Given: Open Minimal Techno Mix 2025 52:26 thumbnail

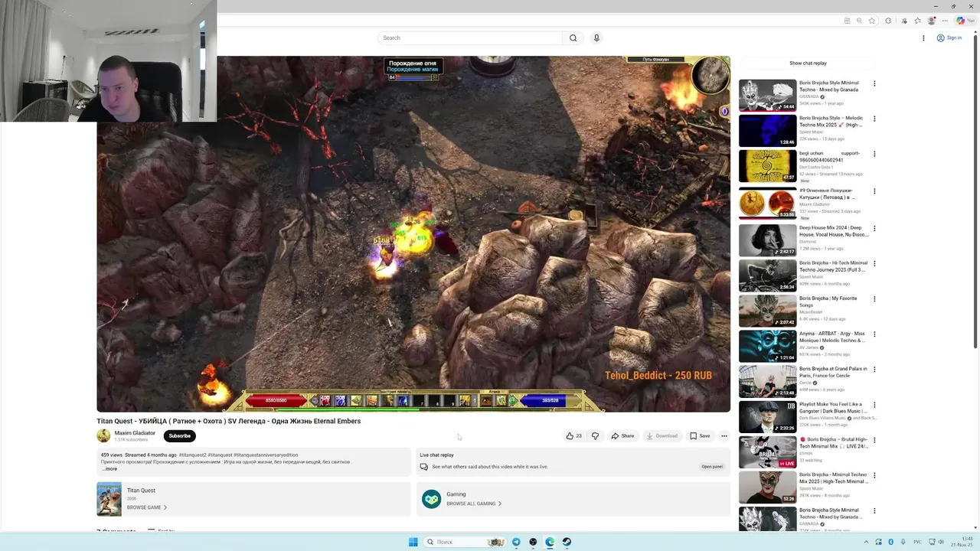Looking at the screenshot, I should pos(767,487).
